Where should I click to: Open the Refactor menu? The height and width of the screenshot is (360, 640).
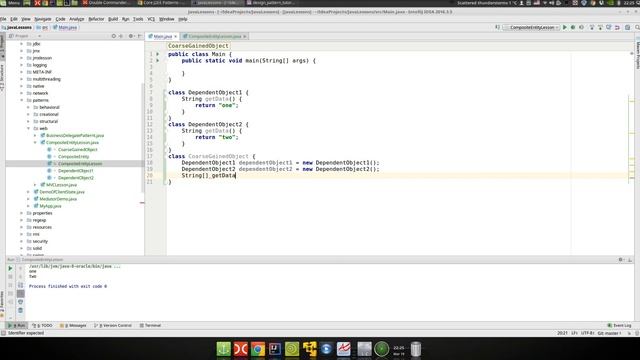(x=96, y=19)
